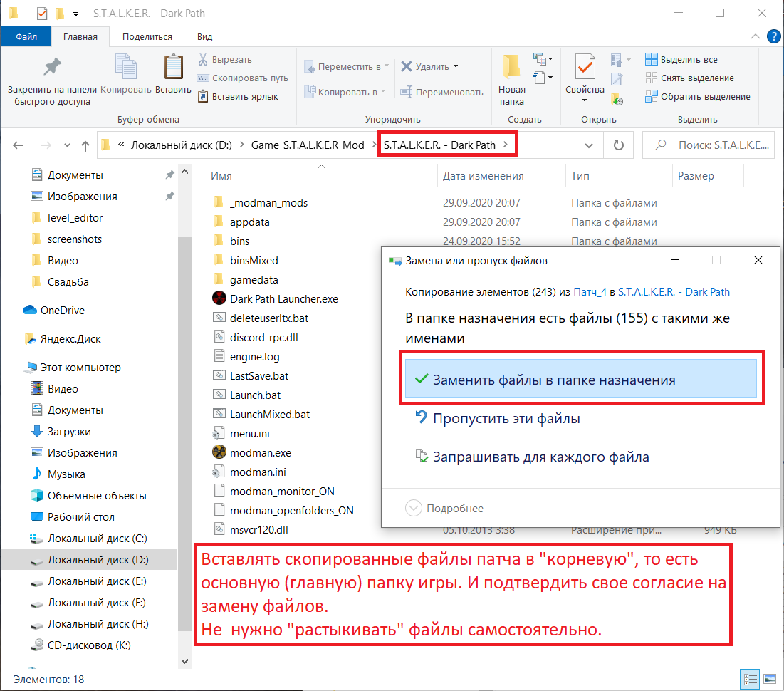The height and width of the screenshot is (691, 784).
Task: Click Paste shortcut (Вставить ярлык)
Action: point(238,97)
